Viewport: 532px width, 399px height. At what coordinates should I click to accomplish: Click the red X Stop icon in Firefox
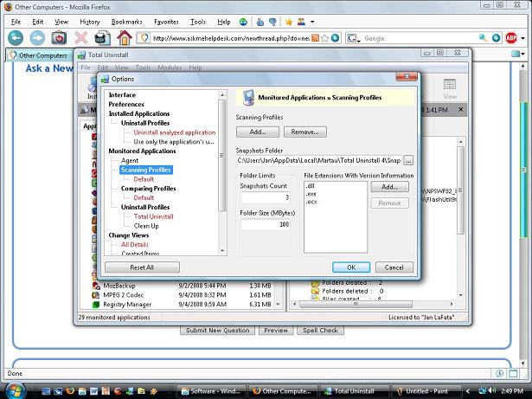pyautogui.click(x=80, y=38)
